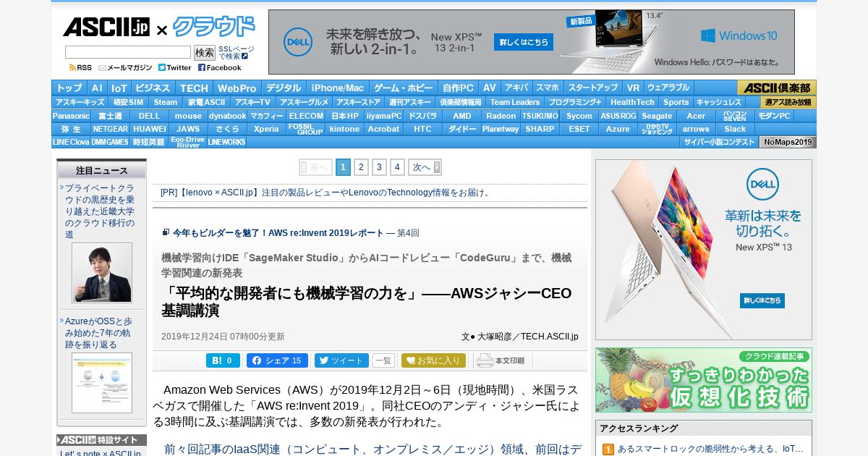Viewport: 868px width, 456px height.
Task: Select current page 1 in pagination
Action: (x=343, y=167)
